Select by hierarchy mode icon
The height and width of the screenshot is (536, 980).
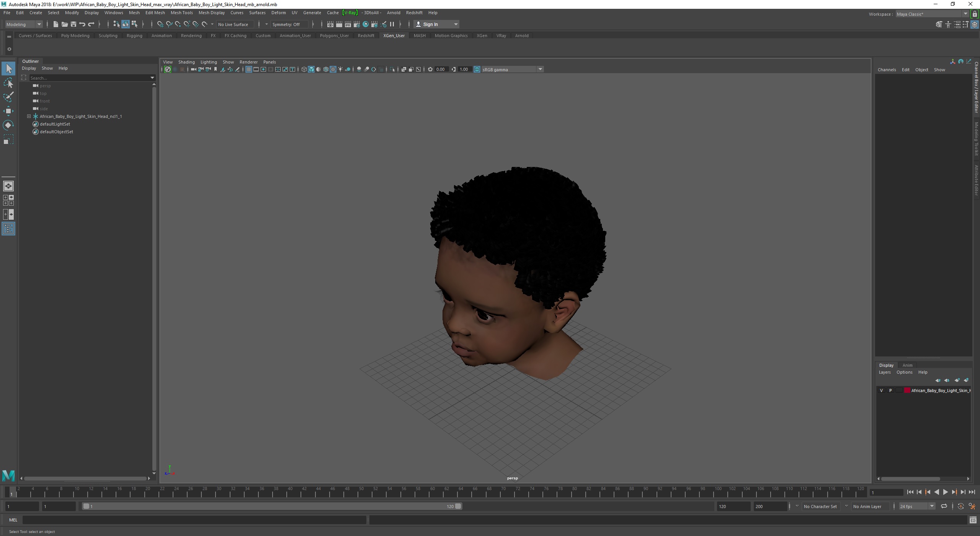click(116, 24)
